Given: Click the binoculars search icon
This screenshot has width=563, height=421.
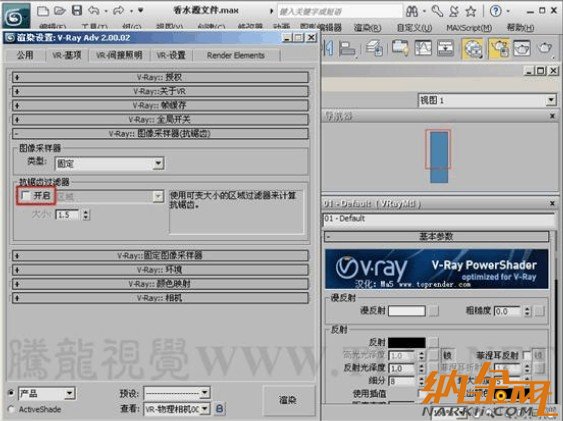Looking at the screenshot, I should coord(412,11).
